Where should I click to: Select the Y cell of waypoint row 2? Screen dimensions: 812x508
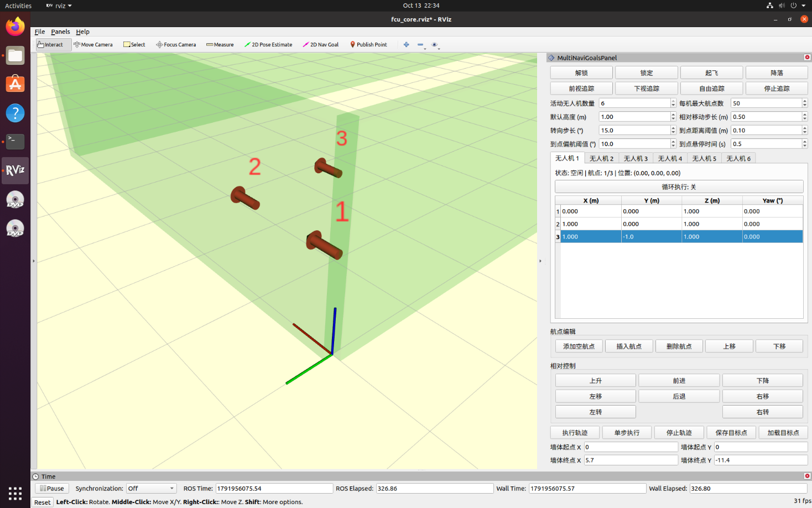652,224
